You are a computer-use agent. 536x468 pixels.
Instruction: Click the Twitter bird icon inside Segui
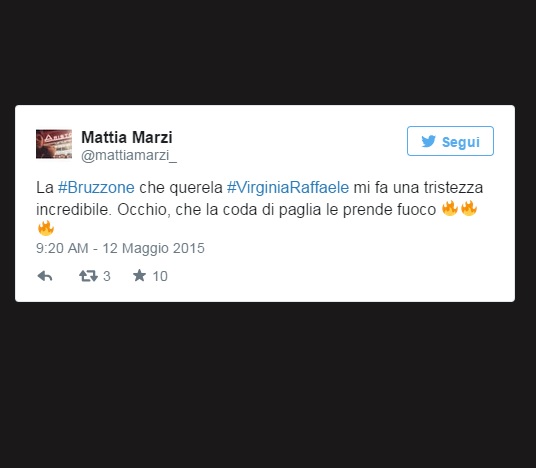pos(428,141)
